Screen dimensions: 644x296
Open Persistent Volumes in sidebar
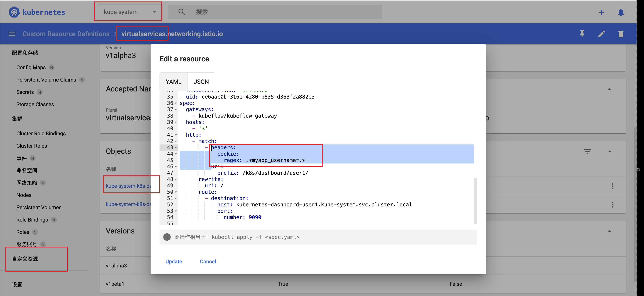point(39,207)
